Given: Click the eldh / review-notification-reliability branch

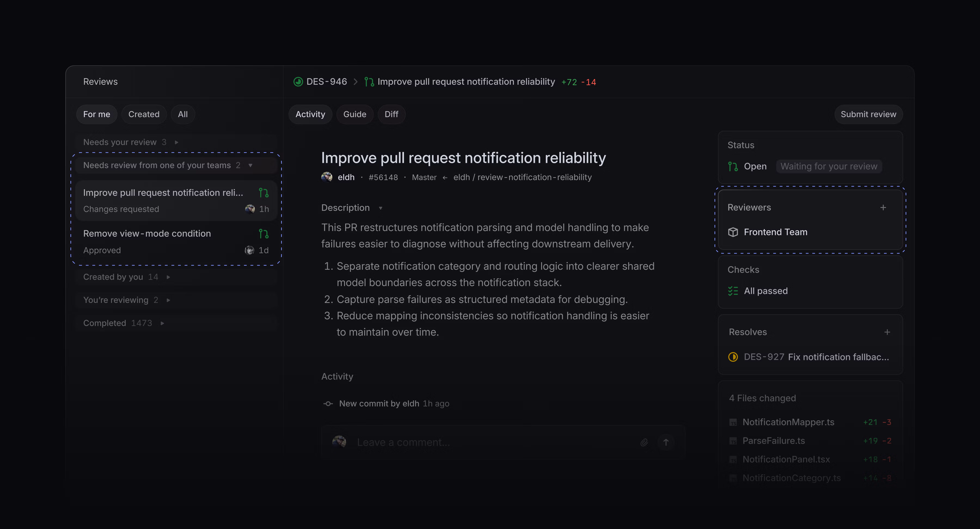Looking at the screenshot, I should 522,177.
